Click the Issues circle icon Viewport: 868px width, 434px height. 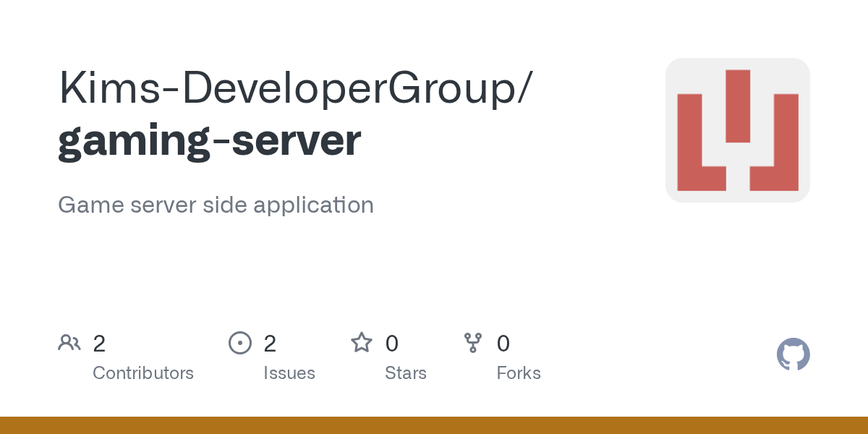point(240,343)
